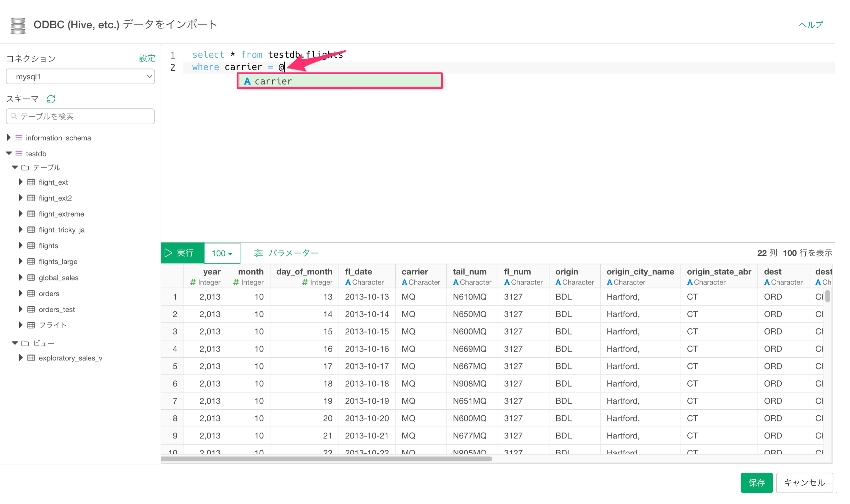This screenshot has height=504, width=850.
Task: Open the 100 row limit dropdown
Action: coord(222,253)
